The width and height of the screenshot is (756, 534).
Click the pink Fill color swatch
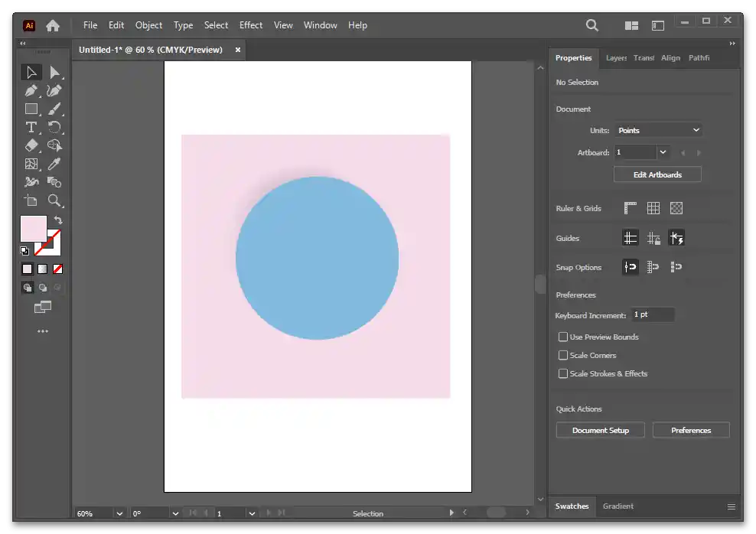click(x=33, y=229)
